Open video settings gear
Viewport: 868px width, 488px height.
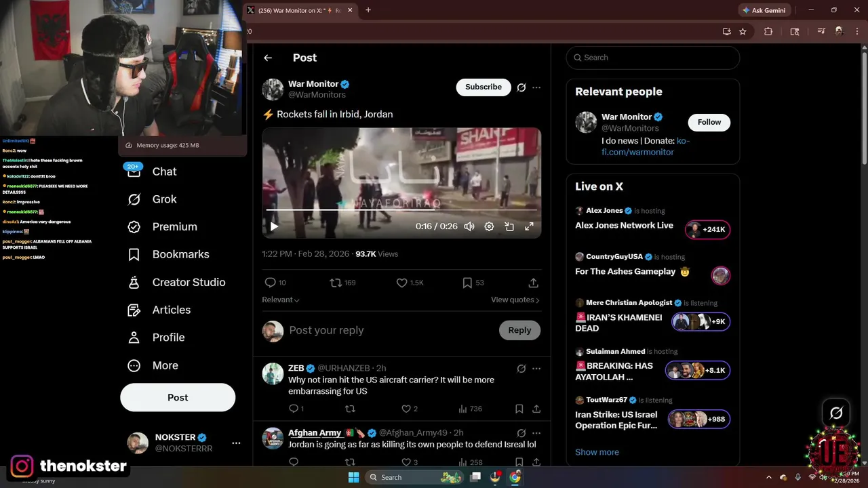pyautogui.click(x=489, y=226)
